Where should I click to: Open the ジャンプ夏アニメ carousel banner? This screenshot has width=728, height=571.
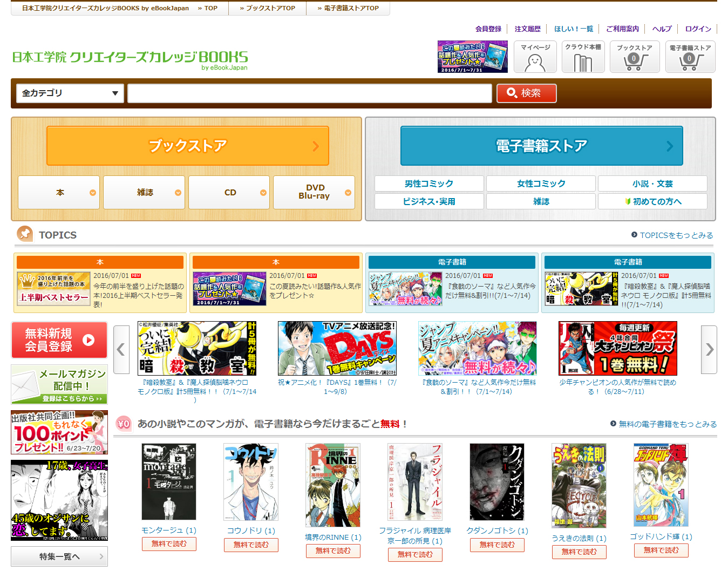tap(478, 348)
